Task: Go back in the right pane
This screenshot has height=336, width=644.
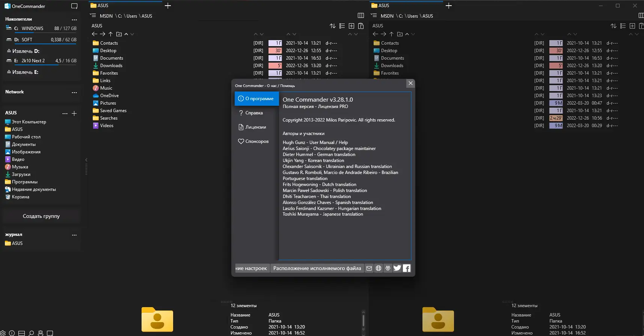Action: [376, 34]
